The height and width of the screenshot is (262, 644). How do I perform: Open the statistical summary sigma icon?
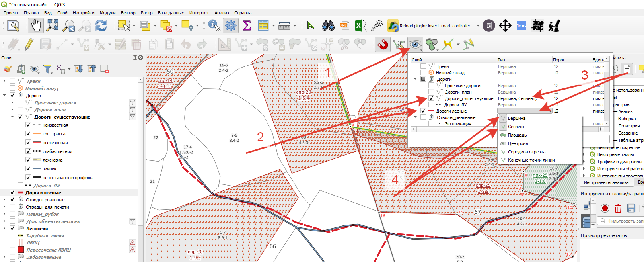[x=247, y=26]
